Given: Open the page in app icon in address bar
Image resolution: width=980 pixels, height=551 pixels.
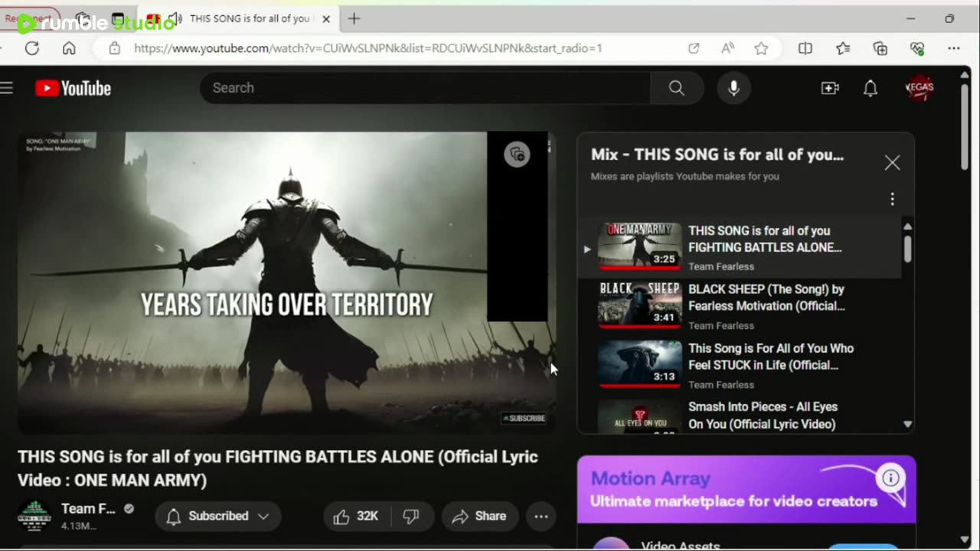Looking at the screenshot, I should click(694, 48).
